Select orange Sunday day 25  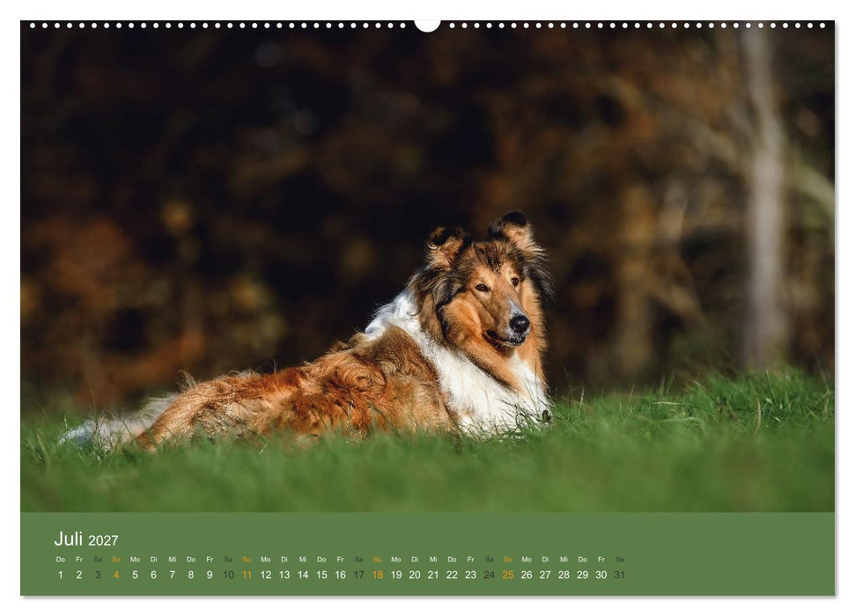pyautogui.click(x=508, y=575)
